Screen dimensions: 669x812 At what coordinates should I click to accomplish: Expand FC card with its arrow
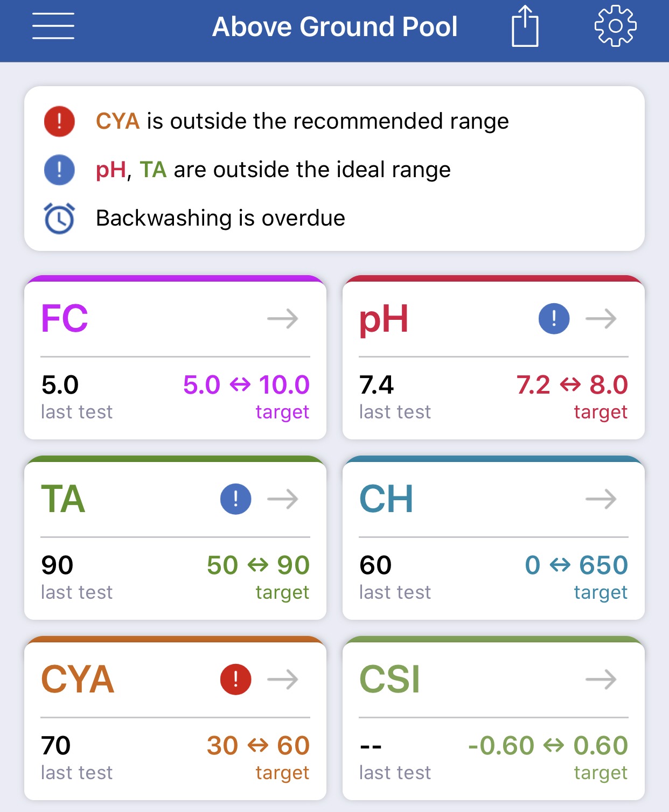pyautogui.click(x=283, y=318)
